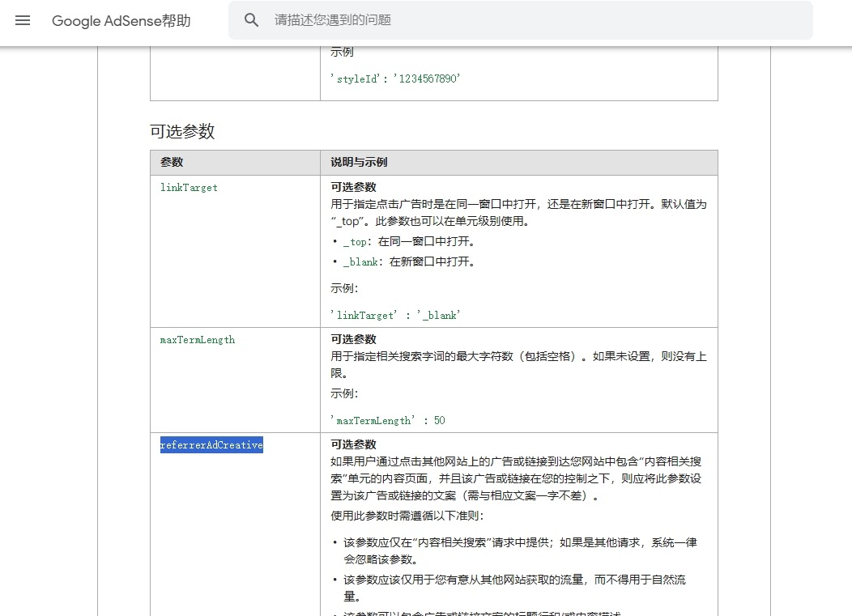Click the 示例 label under linkTarget
852x616 pixels.
tap(339, 288)
